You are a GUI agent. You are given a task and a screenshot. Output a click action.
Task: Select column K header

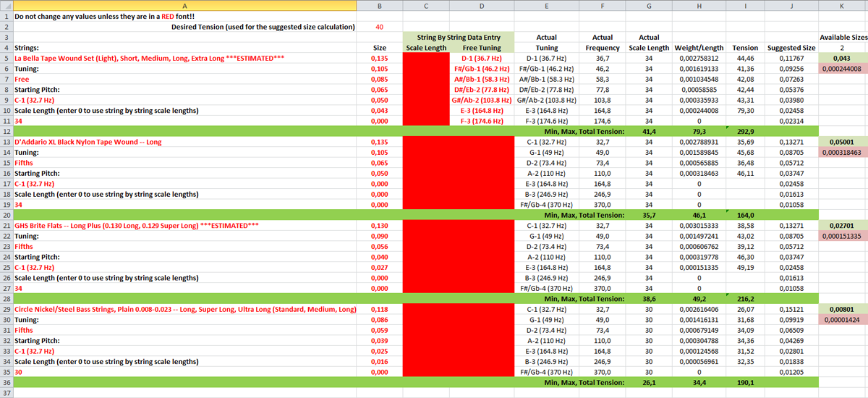(842, 5)
